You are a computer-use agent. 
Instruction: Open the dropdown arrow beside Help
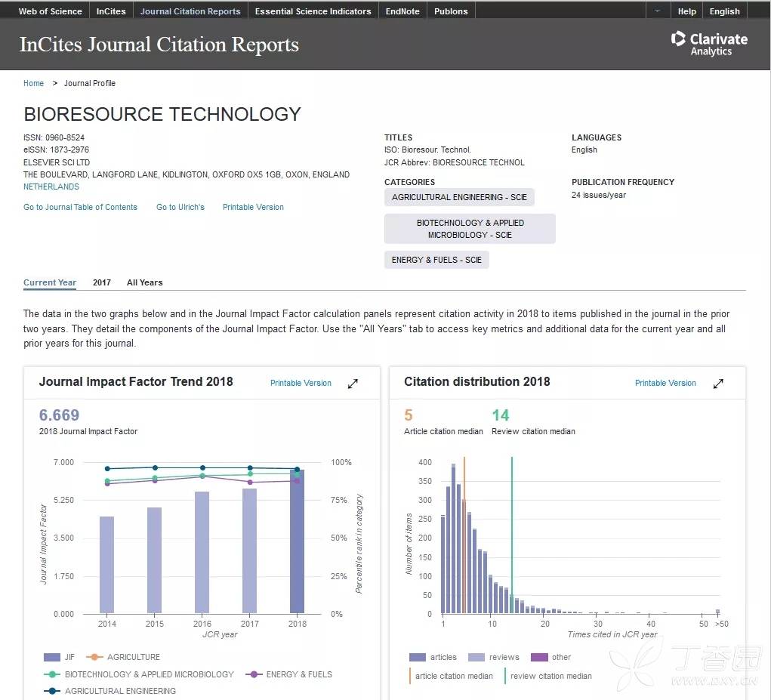(658, 11)
